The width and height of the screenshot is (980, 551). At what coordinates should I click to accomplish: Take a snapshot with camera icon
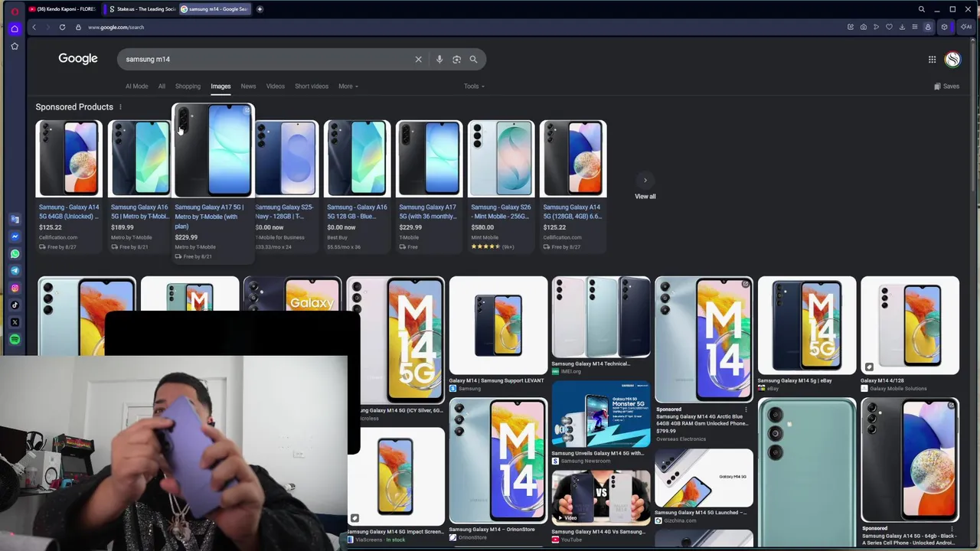[864, 28]
